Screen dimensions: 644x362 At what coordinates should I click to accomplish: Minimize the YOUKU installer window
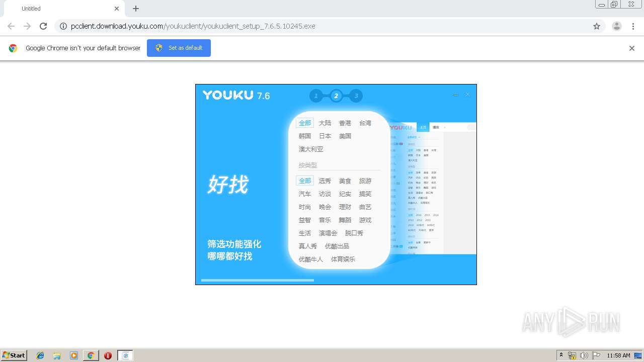click(456, 95)
